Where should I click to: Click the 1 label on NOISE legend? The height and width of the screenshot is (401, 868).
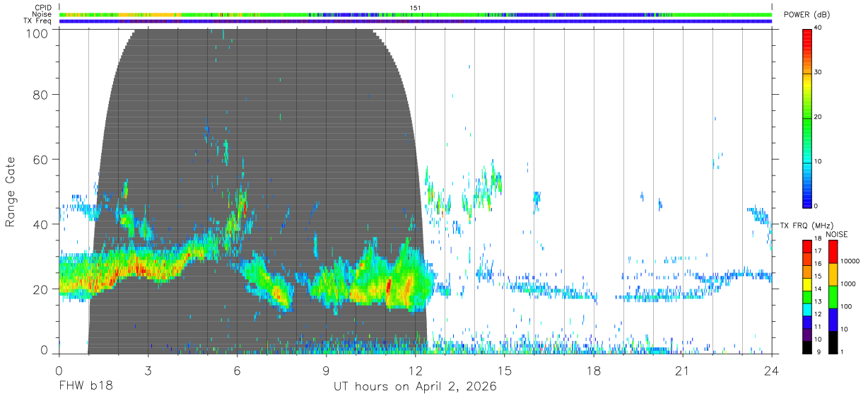[x=843, y=351]
